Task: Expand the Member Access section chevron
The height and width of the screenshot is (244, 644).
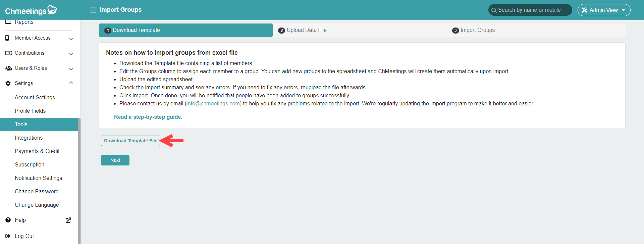Action: [x=71, y=39]
